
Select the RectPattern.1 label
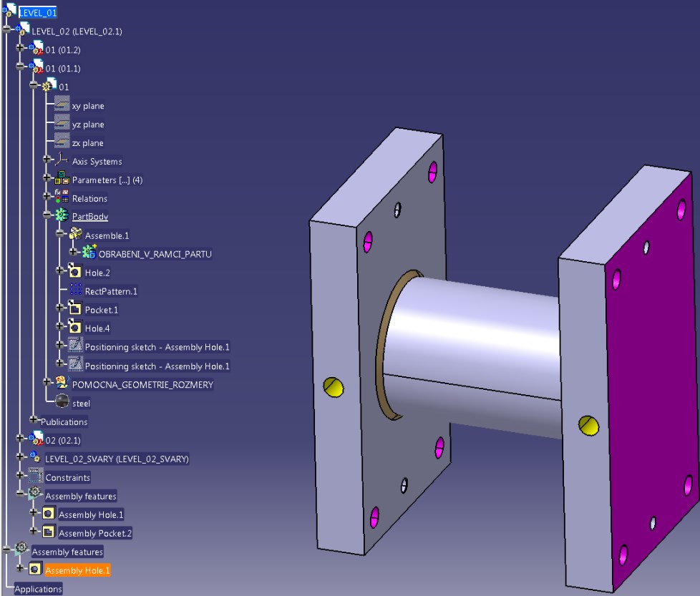point(111,291)
